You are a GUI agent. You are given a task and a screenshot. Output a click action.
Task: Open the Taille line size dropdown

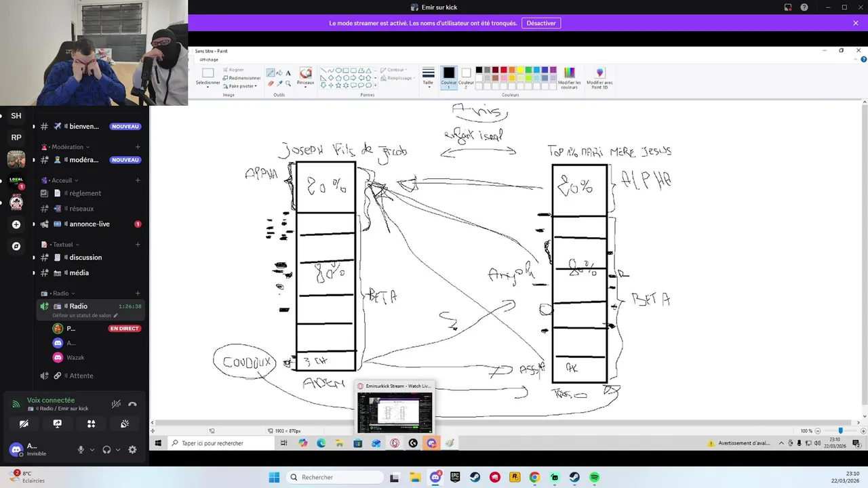tap(428, 77)
